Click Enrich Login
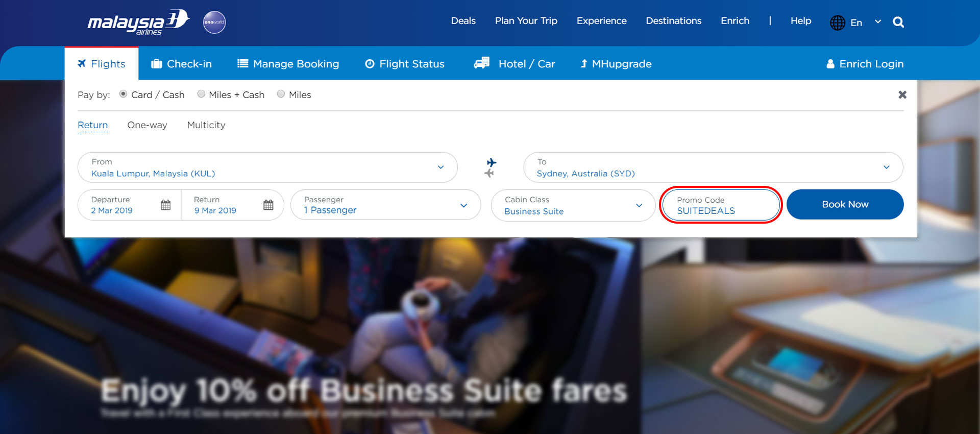Screen dimensions: 980x434 click(x=865, y=64)
